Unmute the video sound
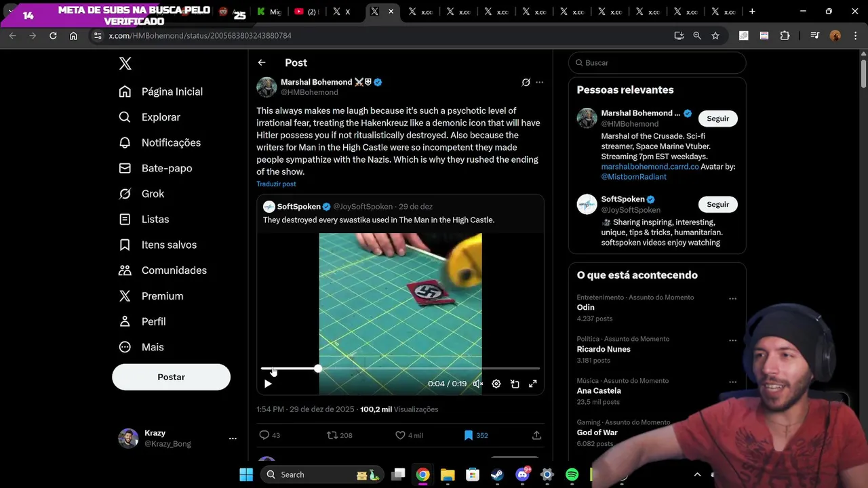Viewport: 868px width, 488px height. coord(478,384)
